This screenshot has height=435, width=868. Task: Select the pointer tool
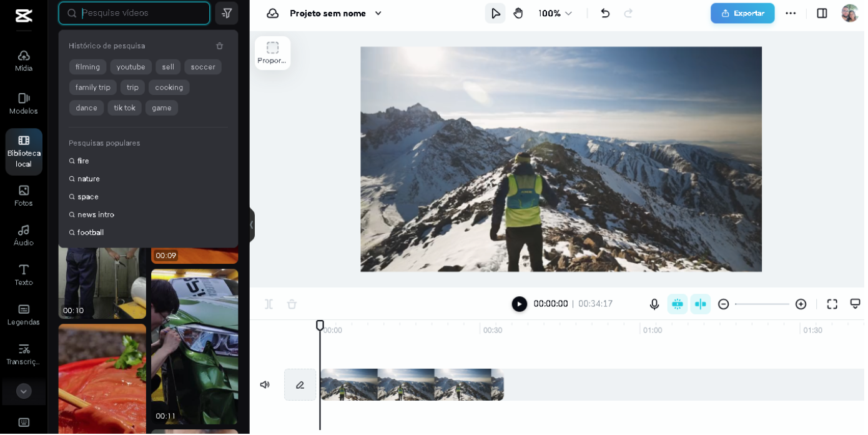[496, 13]
